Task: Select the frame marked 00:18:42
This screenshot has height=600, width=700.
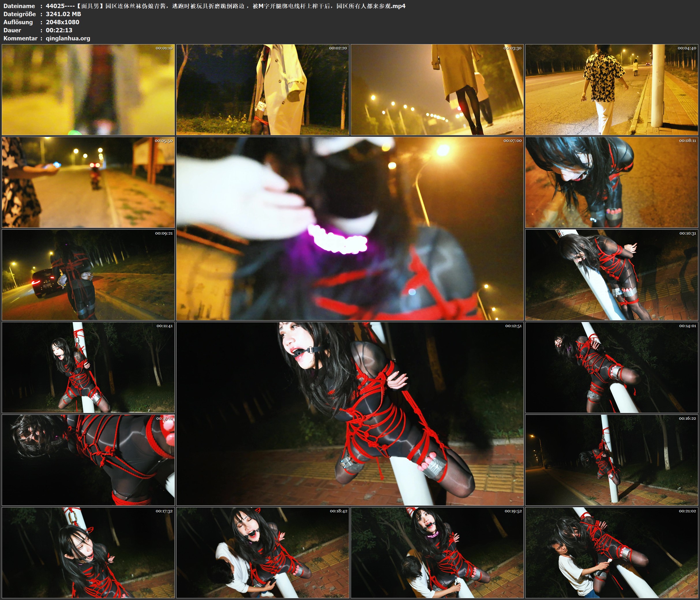Action: (262, 553)
